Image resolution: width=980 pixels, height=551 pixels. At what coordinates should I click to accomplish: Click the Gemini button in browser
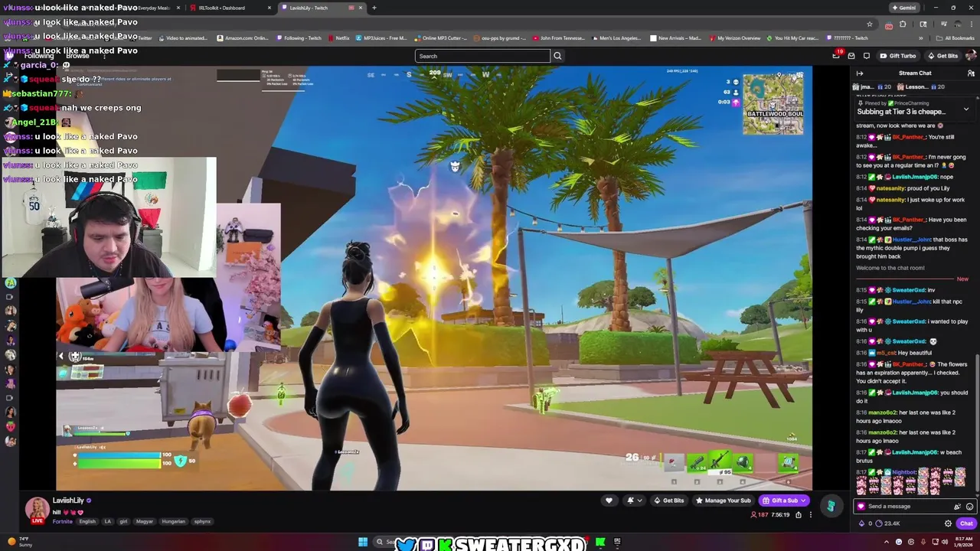[904, 8]
